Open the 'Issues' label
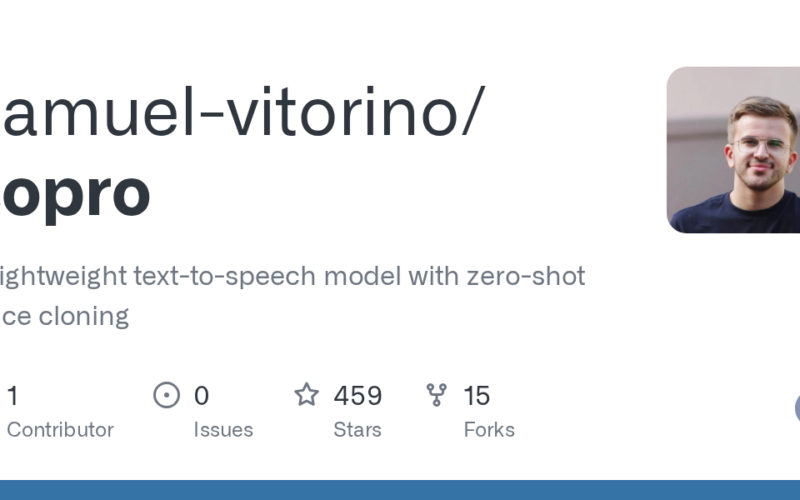This screenshot has width=800, height=500. click(x=223, y=430)
